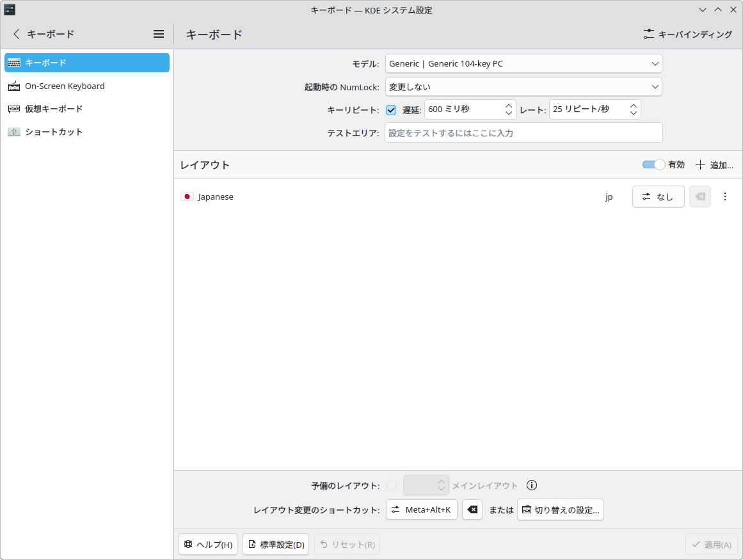Open the モデル keyboard model dropdown
Image resolution: width=743 pixels, height=560 pixels.
(523, 63)
